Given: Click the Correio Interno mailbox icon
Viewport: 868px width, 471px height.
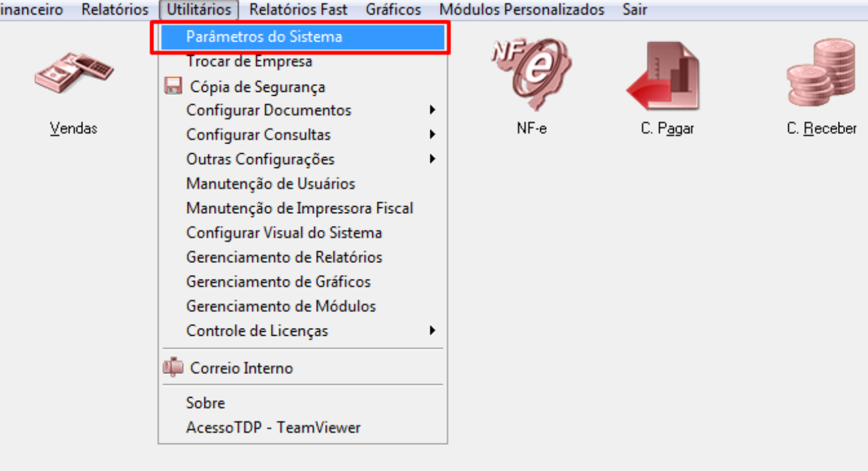Looking at the screenshot, I should tap(172, 368).
